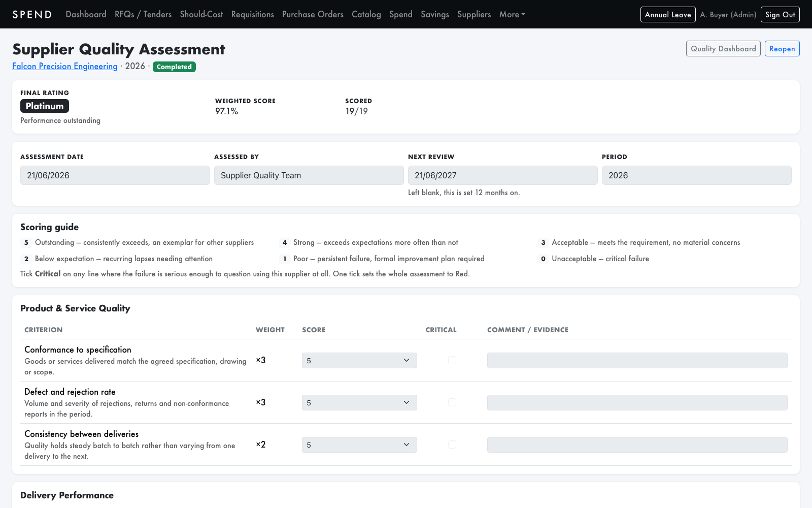812x508 pixels.
Task: Open Consistency between deliveries score dropdown
Action: [359, 444]
